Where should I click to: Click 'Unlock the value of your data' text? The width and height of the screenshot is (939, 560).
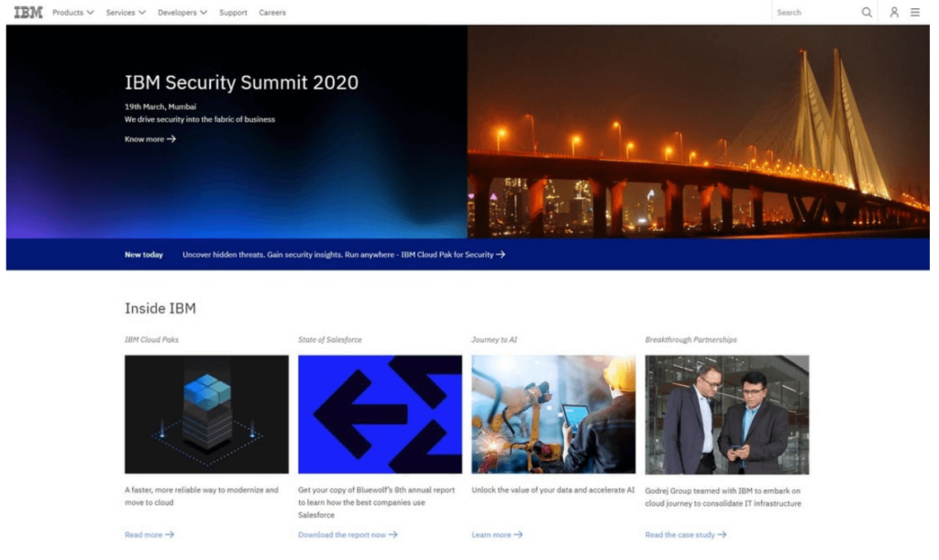pyautogui.click(x=553, y=489)
